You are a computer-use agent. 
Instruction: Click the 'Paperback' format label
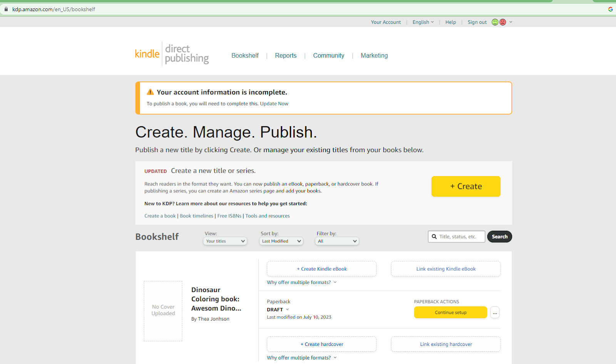coord(279,302)
